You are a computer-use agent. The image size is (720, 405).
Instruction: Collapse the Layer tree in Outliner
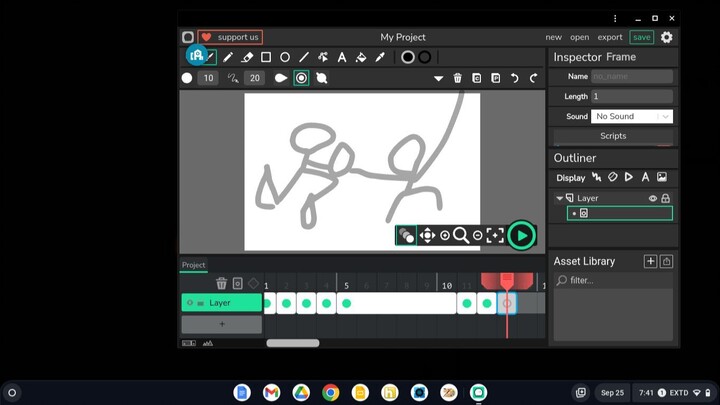[560, 199]
